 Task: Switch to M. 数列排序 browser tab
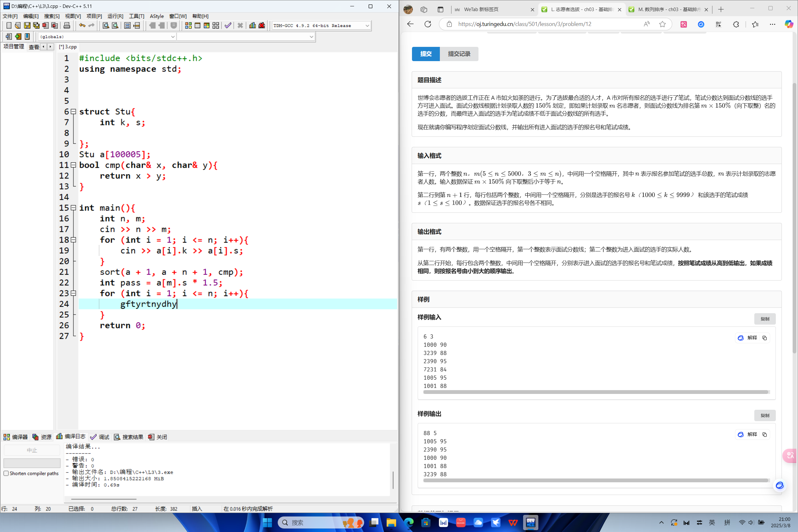pyautogui.click(x=668, y=9)
